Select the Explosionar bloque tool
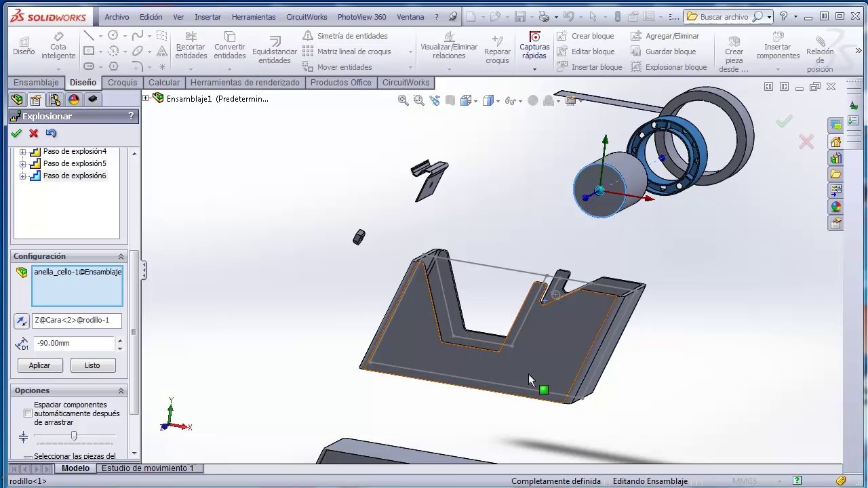The image size is (868, 488). click(x=669, y=67)
